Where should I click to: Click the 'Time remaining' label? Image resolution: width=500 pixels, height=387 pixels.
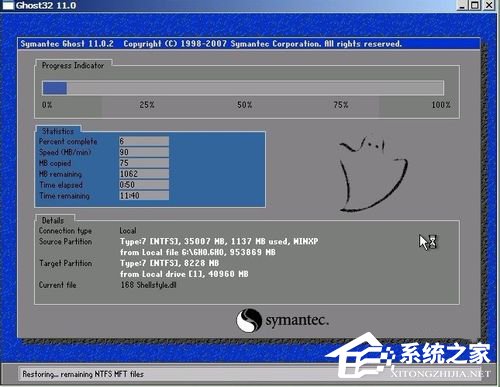[x=64, y=196]
